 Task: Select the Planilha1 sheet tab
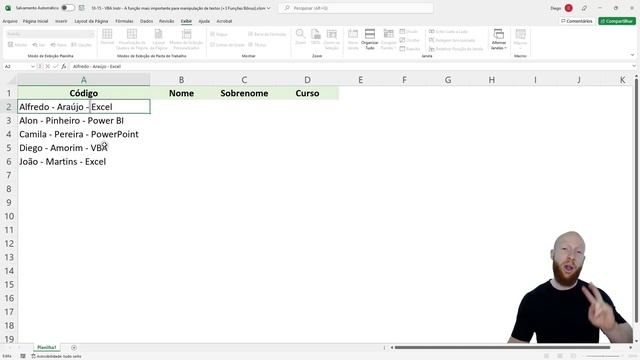click(47, 347)
